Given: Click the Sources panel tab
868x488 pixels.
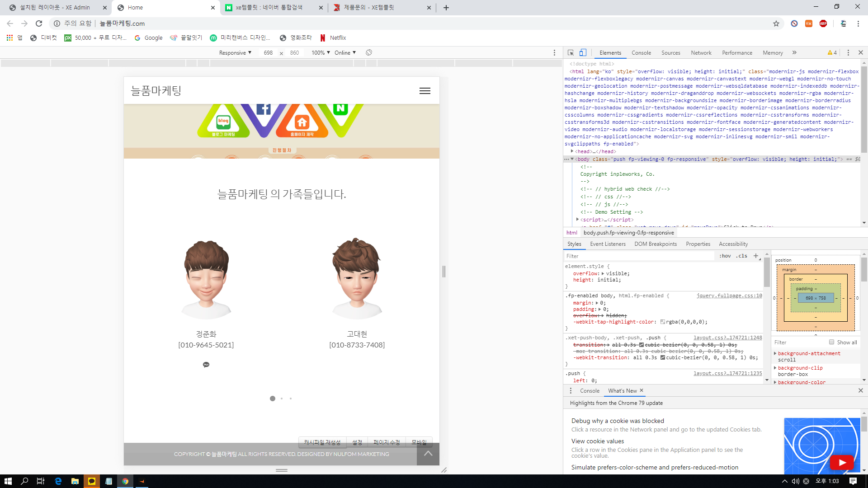Looking at the screenshot, I should click(x=669, y=52).
